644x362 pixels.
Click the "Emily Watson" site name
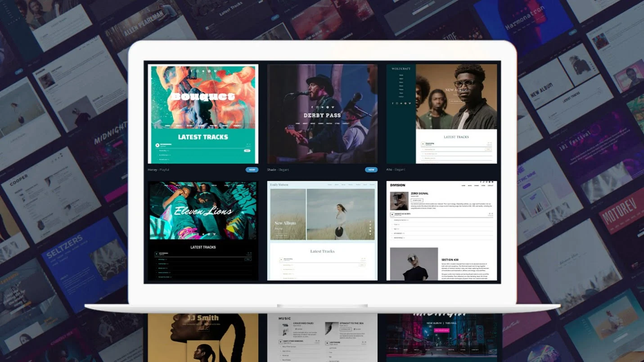tap(280, 185)
